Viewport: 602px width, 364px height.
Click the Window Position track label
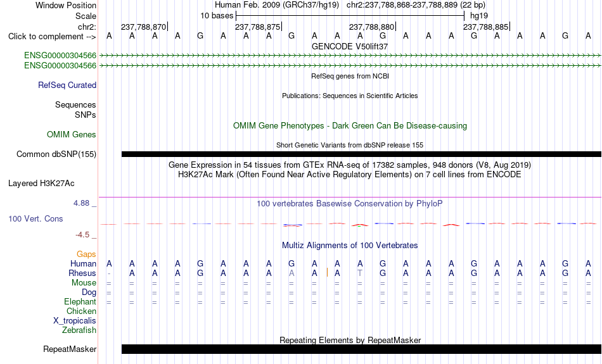tap(66, 5)
